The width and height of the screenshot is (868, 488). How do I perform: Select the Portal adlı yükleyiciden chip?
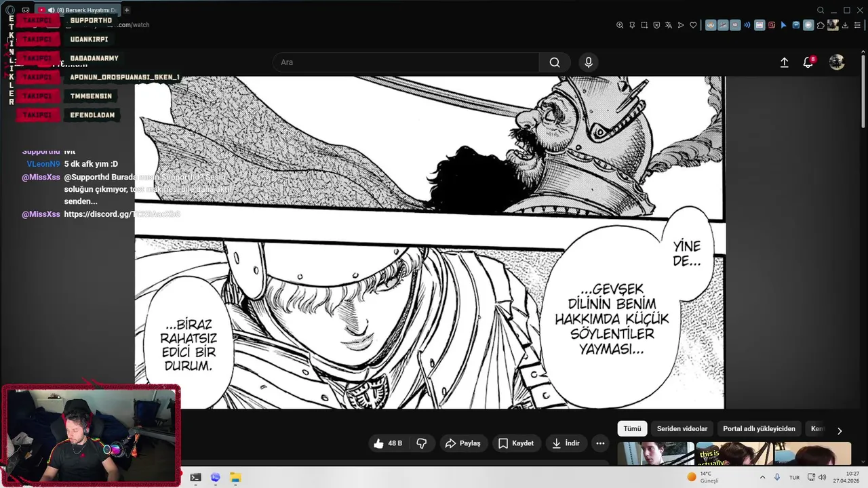click(759, 429)
